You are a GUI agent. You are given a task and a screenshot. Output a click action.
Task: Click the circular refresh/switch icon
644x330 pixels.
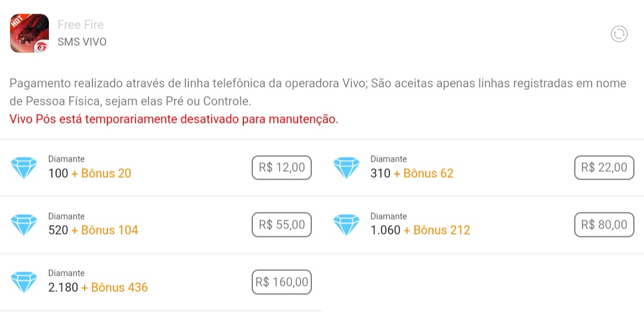coord(619,33)
